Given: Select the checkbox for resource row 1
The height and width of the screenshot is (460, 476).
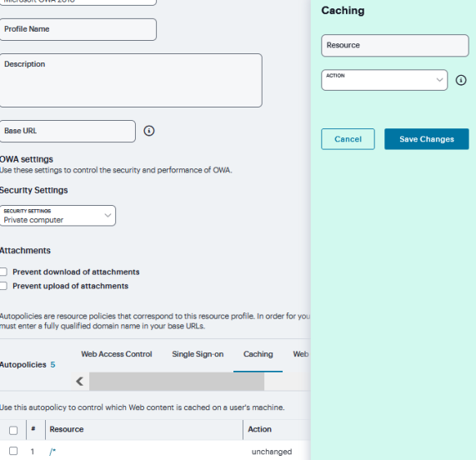Looking at the screenshot, I should pos(13,451).
